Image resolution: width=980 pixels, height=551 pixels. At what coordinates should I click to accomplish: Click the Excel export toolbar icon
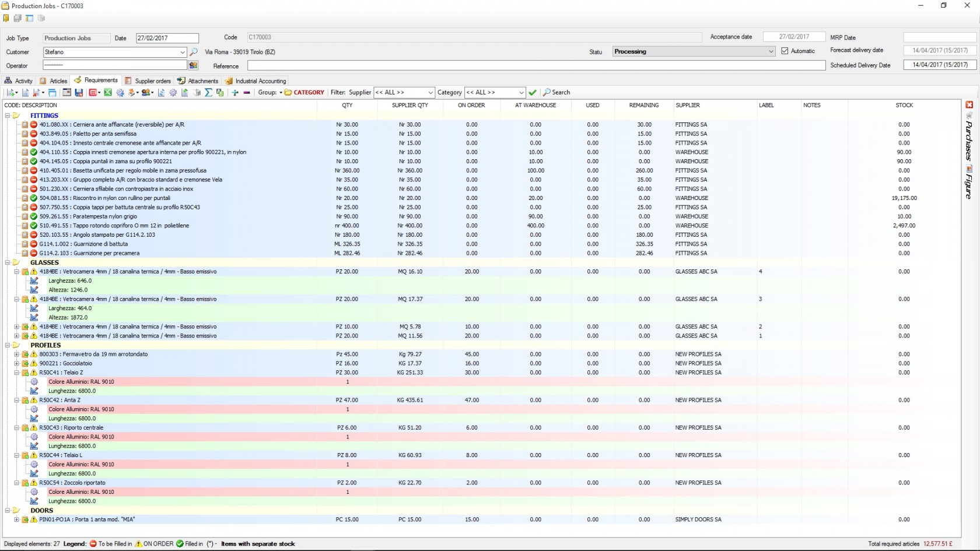click(108, 92)
